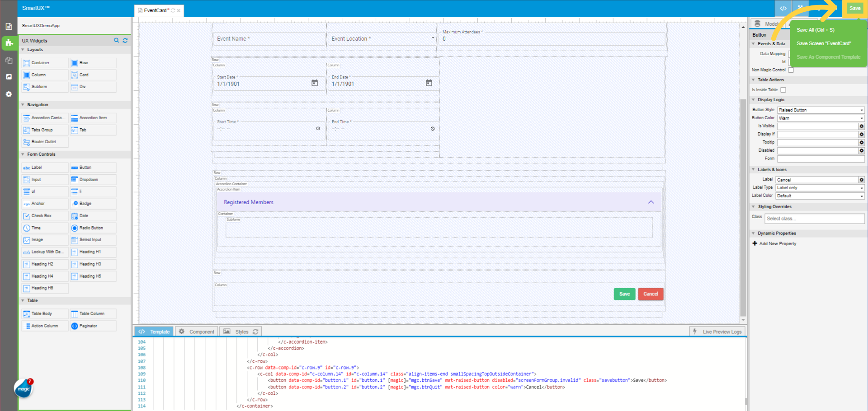Click the magic logo badge at bottom left
868x411 pixels.
click(24, 388)
